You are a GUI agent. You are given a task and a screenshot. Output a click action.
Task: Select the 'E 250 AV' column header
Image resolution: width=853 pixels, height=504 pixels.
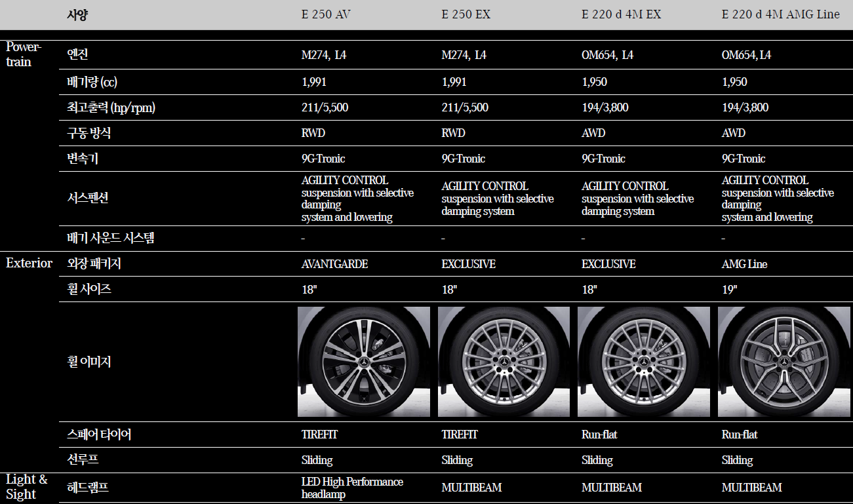point(326,14)
